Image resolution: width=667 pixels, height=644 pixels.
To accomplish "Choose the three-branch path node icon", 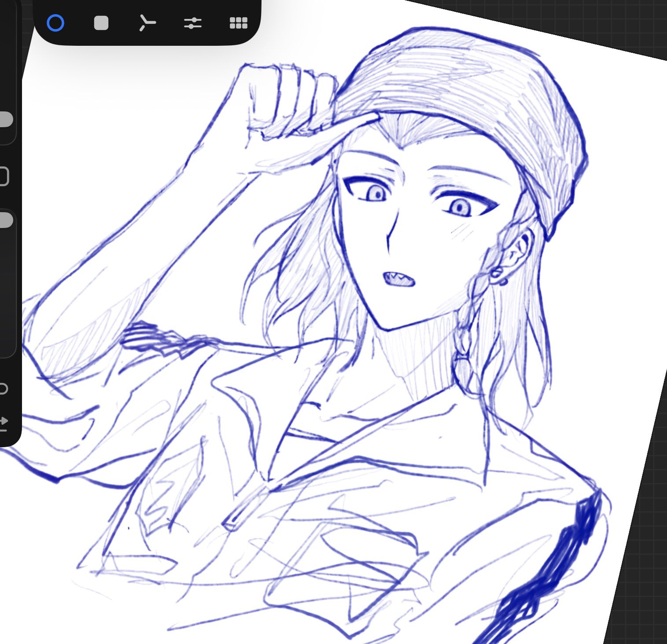I will 147,23.
